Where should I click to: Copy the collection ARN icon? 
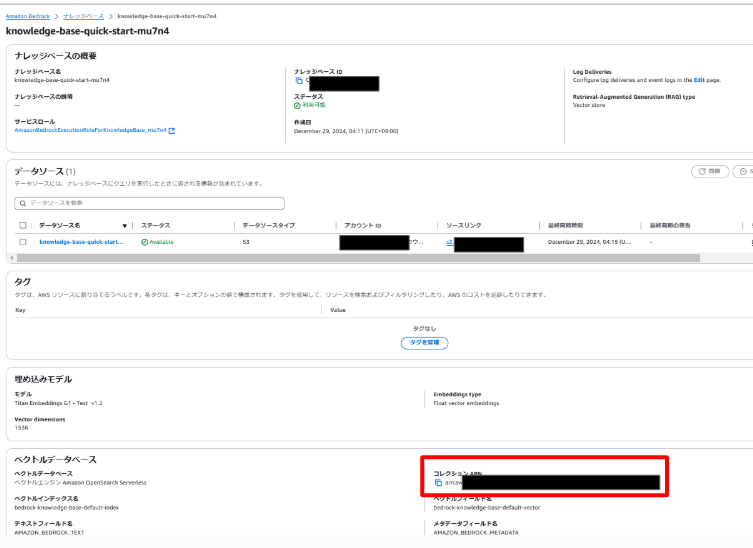click(438, 483)
